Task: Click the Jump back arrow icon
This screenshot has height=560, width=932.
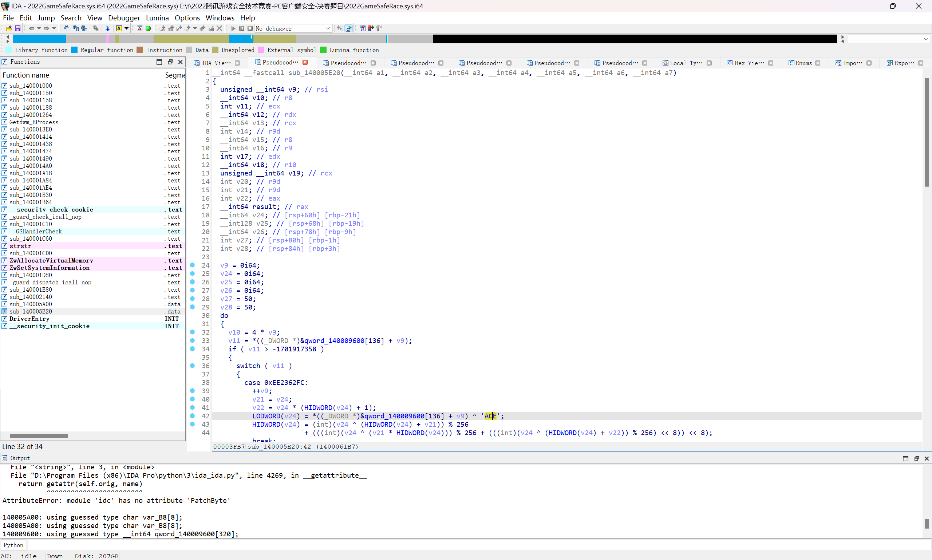Action: [x=31, y=28]
